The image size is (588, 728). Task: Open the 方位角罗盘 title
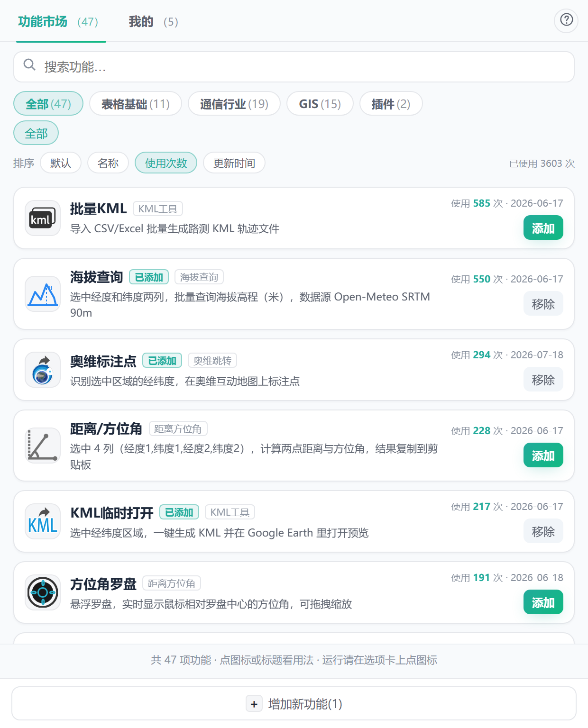(x=103, y=584)
